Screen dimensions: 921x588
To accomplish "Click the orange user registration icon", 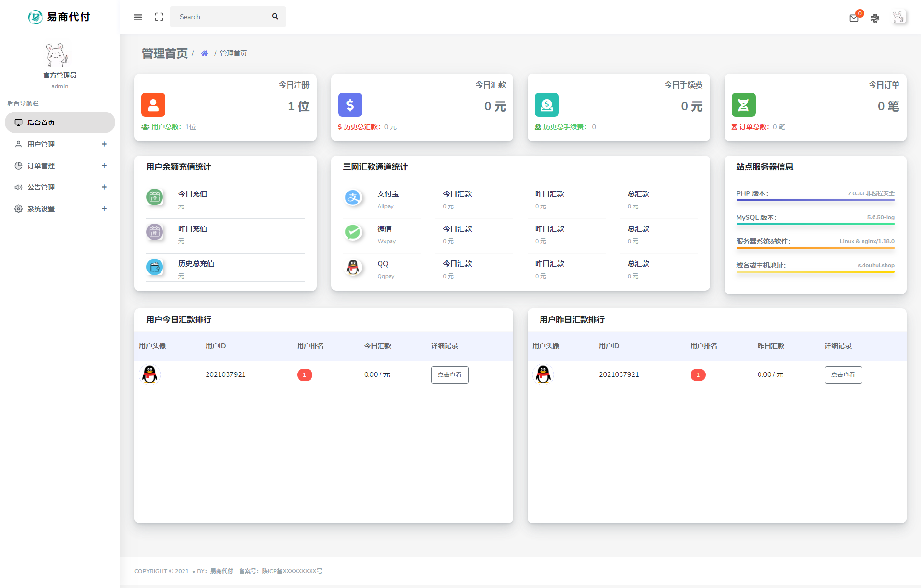I will (153, 105).
